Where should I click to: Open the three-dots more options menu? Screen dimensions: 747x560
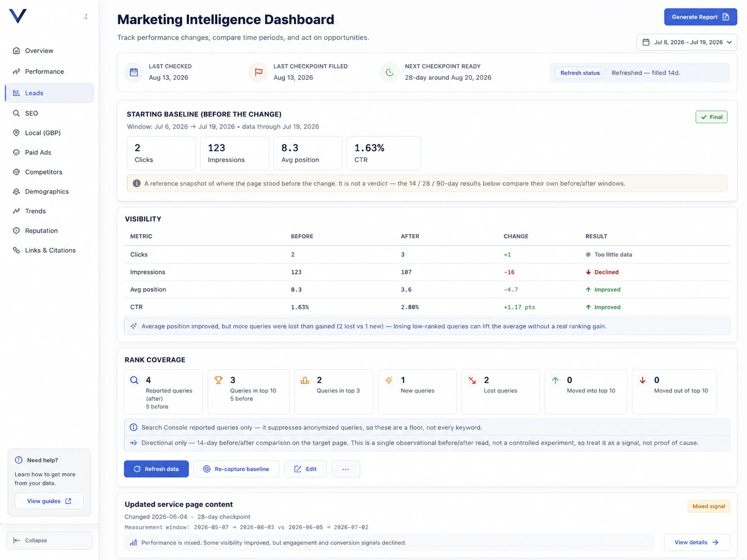click(346, 469)
